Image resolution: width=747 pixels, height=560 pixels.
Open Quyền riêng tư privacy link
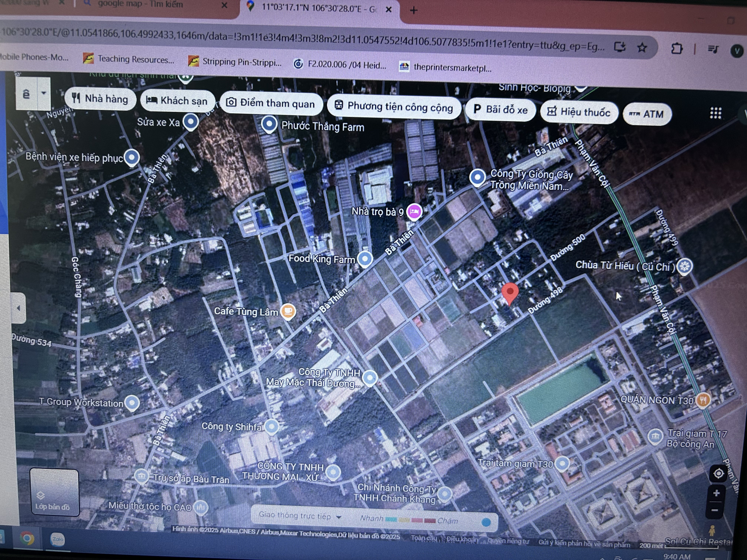(x=508, y=541)
